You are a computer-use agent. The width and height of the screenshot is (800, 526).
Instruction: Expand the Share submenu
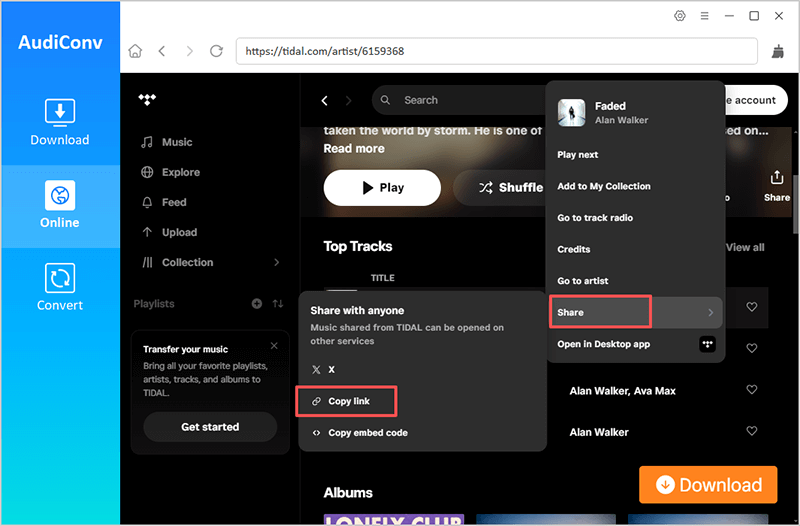636,312
